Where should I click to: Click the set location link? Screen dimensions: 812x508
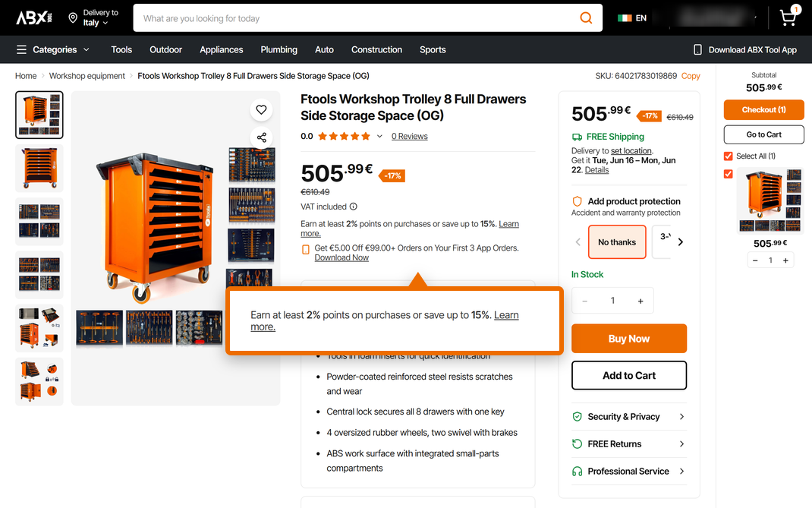(631, 151)
